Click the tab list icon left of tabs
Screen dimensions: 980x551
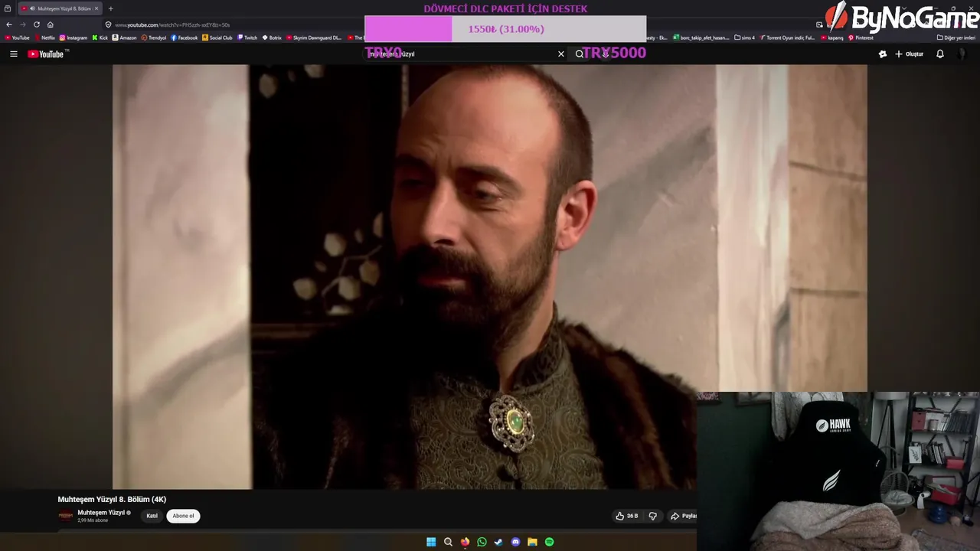click(8, 8)
